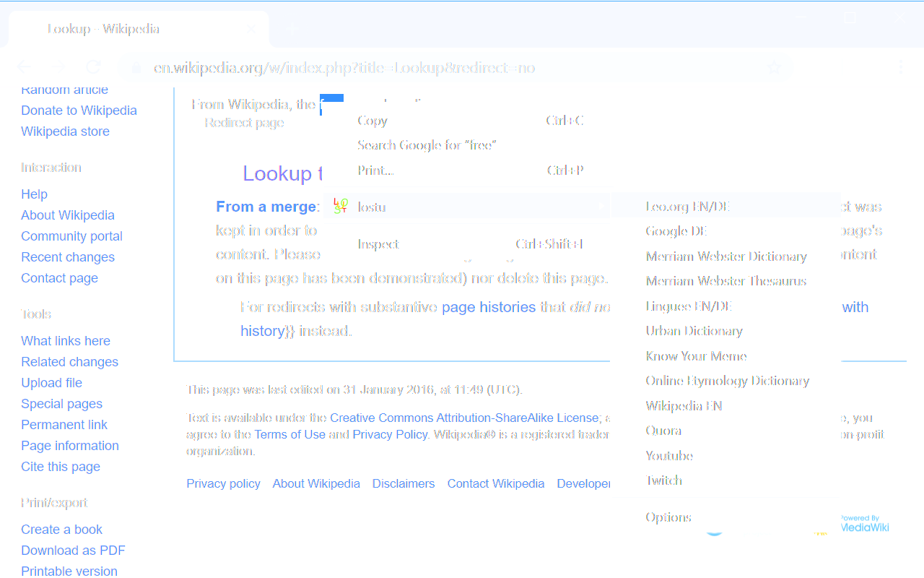Follow the "From a merge" link
The height and width of the screenshot is (578, 924).
coord(266,207)
